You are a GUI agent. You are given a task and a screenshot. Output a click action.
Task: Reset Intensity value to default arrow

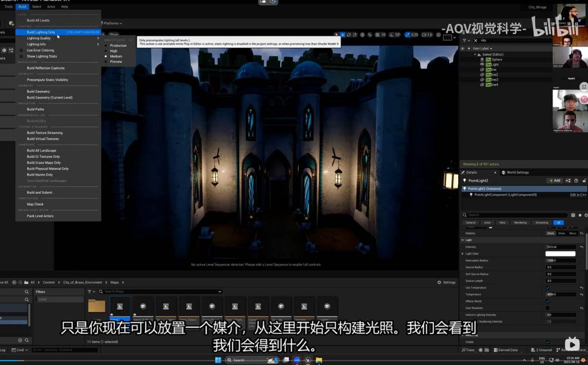582,247
